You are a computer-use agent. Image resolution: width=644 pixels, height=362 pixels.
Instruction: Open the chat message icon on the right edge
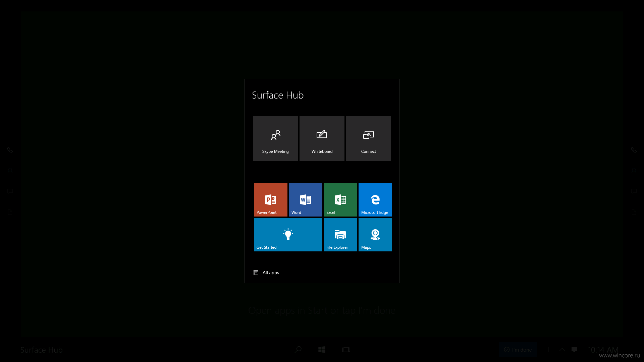coord(634,191)
